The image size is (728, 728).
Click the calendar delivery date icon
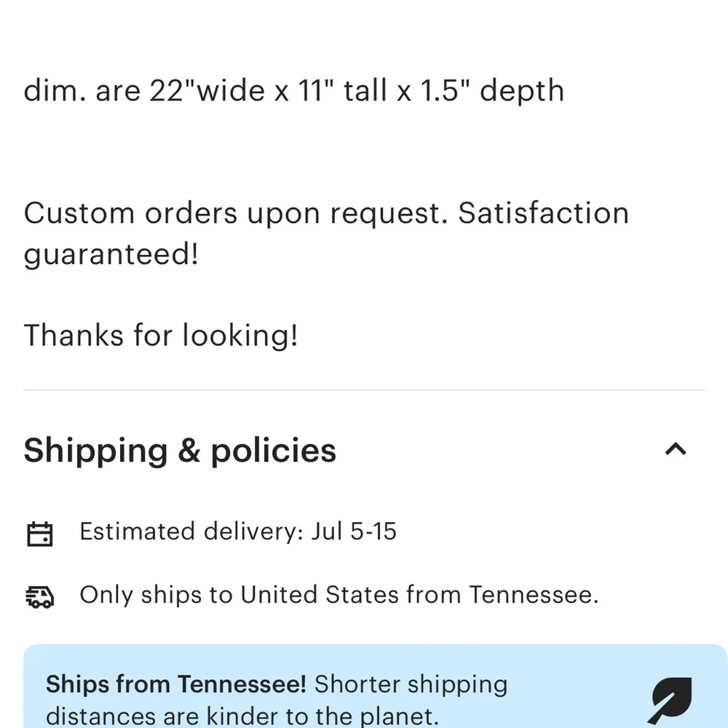click(x=40, y=534)
